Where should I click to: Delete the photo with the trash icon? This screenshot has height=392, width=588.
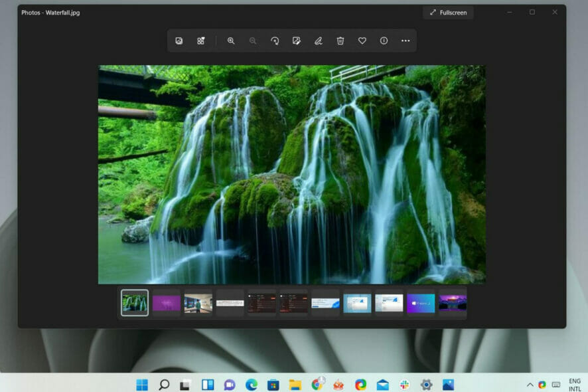(x=340, y=41)
